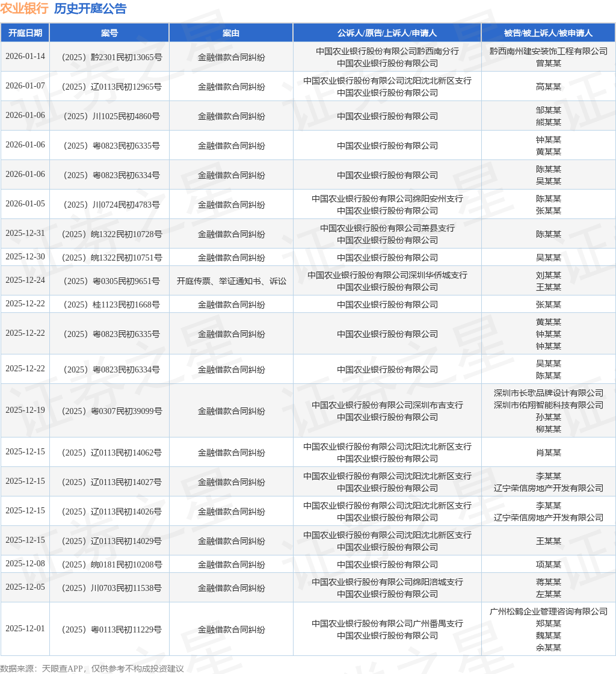Click date cell 2025-12-31
Image resolution: width=616 pixels, height=674 pixels.
[x=25, y=233]
